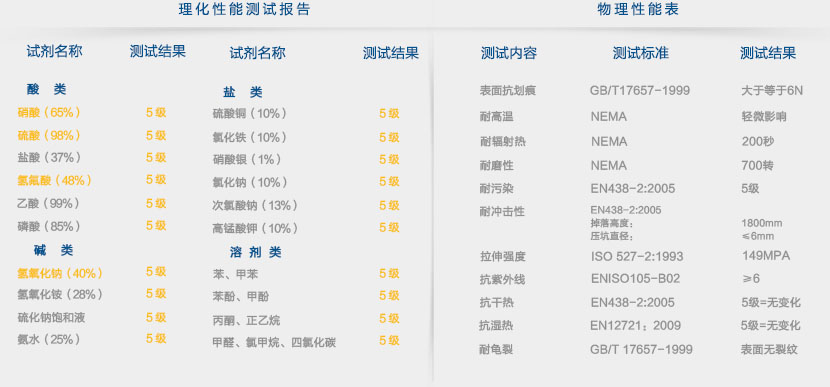Select the 硫酸铜（10%） entry
The height and width of the screenshot is (387, 830).
coord(249,114)
